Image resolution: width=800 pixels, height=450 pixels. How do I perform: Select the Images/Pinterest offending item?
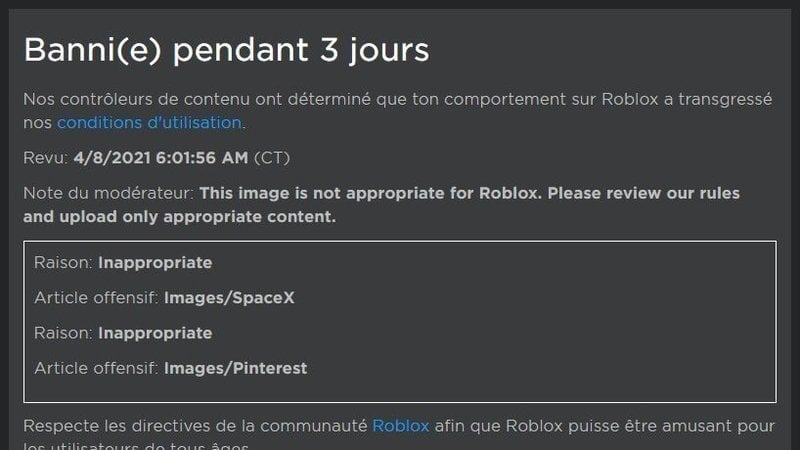[235, 368]
